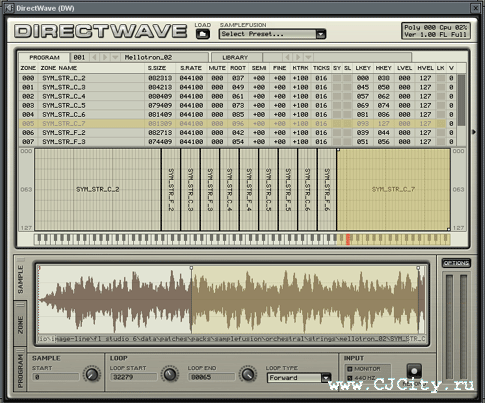485x403 pixels.
Task: Adjust the LOOP START knob
Action: [x=170, y=374]
